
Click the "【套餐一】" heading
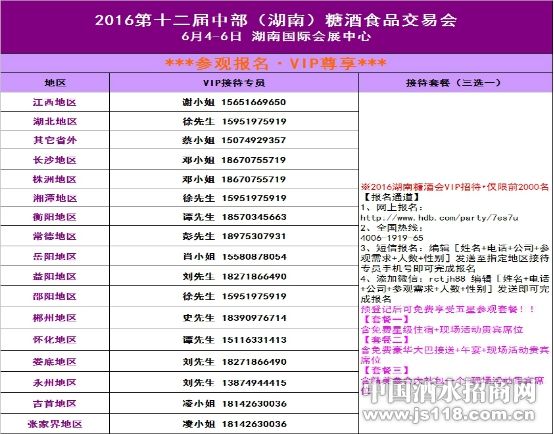386,319
